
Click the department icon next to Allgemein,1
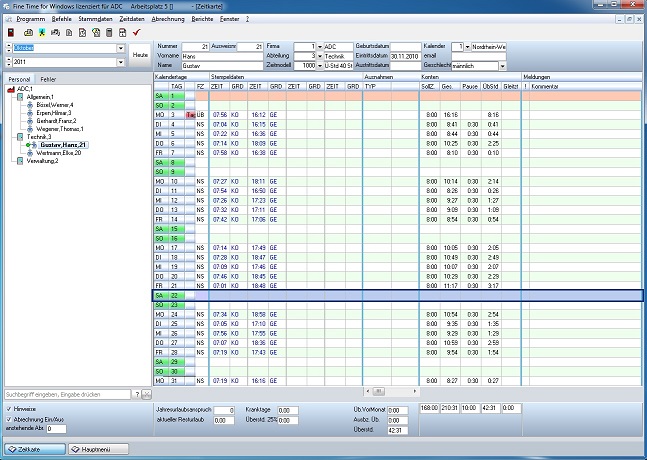click(20, 97)
